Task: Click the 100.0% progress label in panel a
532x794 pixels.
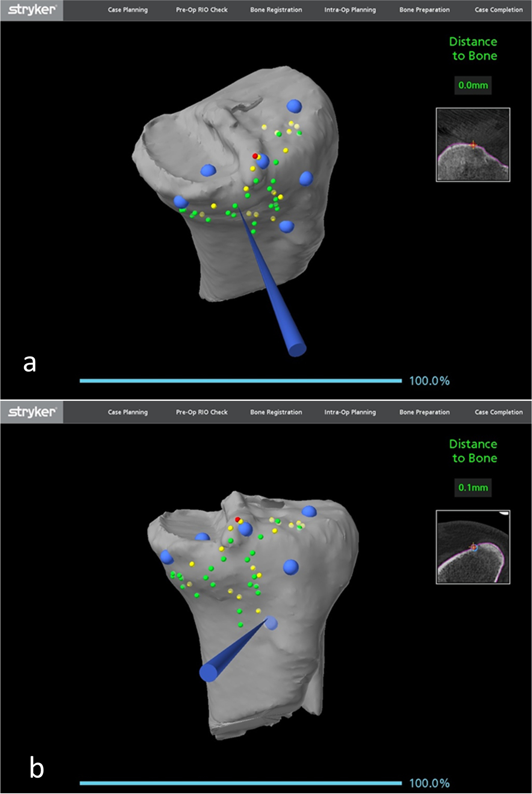Action: pyautogui.click(x=429, y=381)
